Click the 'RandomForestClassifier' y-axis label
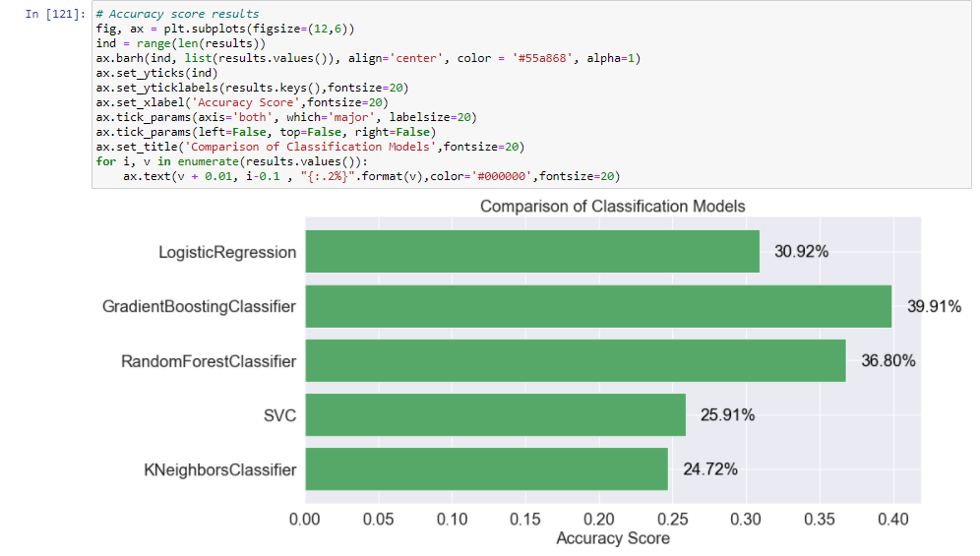980x556 pixels. pyautogui.click(x=209, y=361)
